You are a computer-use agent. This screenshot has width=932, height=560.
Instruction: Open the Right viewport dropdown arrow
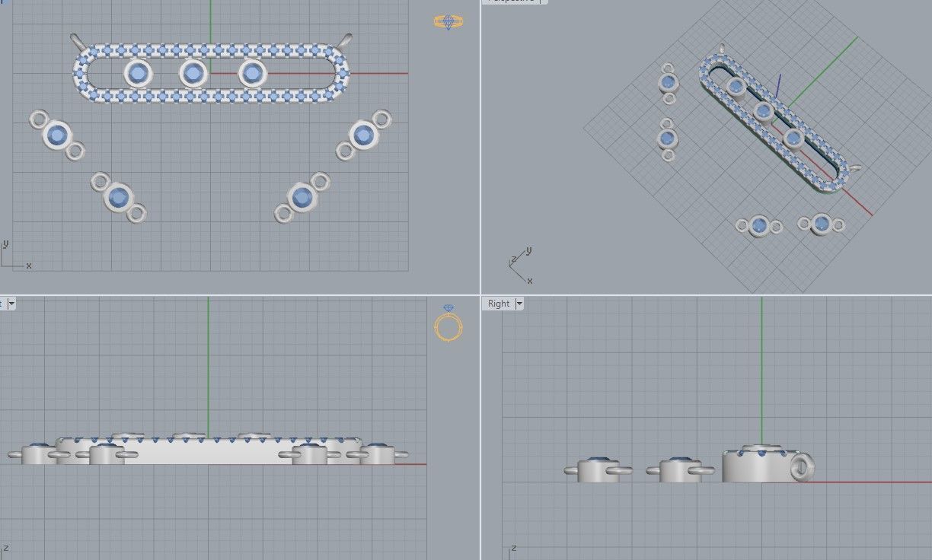[519, 304]
